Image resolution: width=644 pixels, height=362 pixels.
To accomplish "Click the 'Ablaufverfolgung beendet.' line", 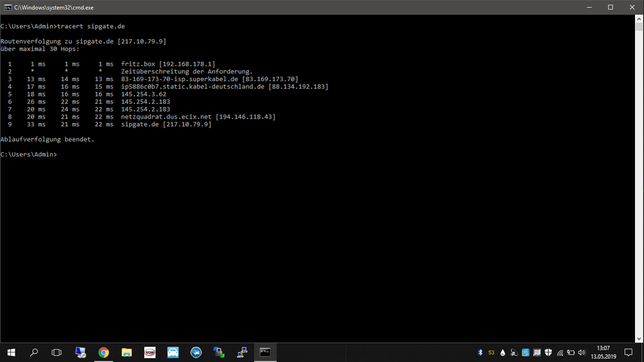I will click(47, 140).
